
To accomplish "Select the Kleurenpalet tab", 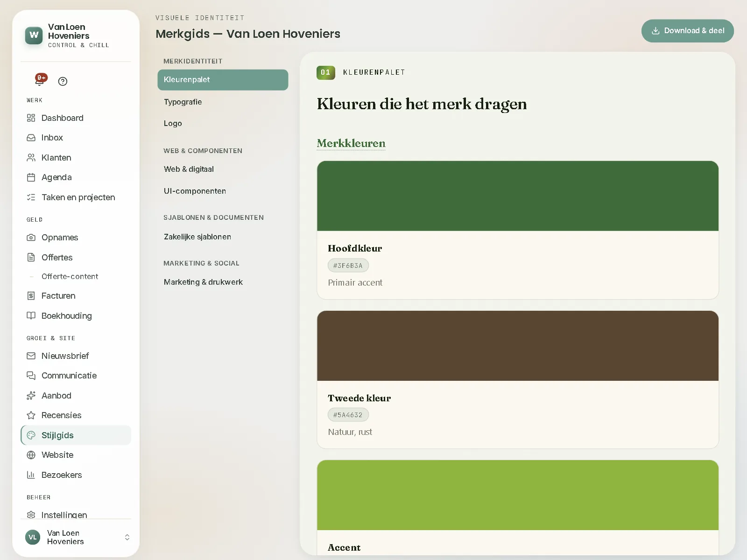I will tap(223, 80).
